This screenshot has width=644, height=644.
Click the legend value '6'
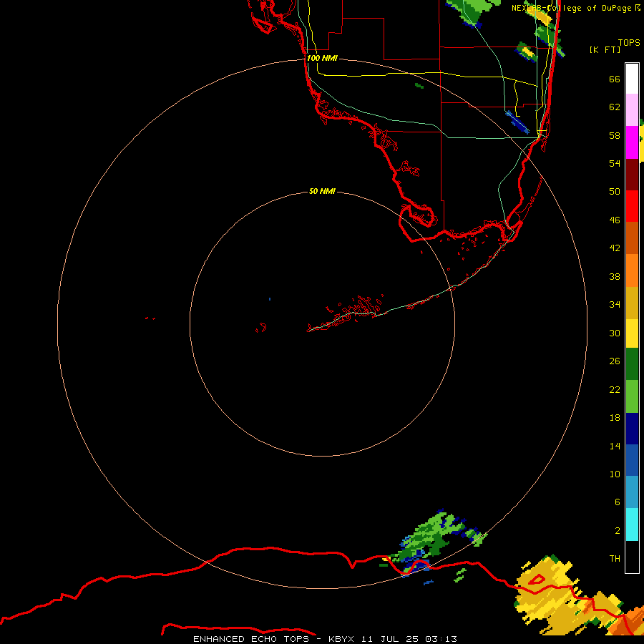pyautogui.click(x=617, y=502)
